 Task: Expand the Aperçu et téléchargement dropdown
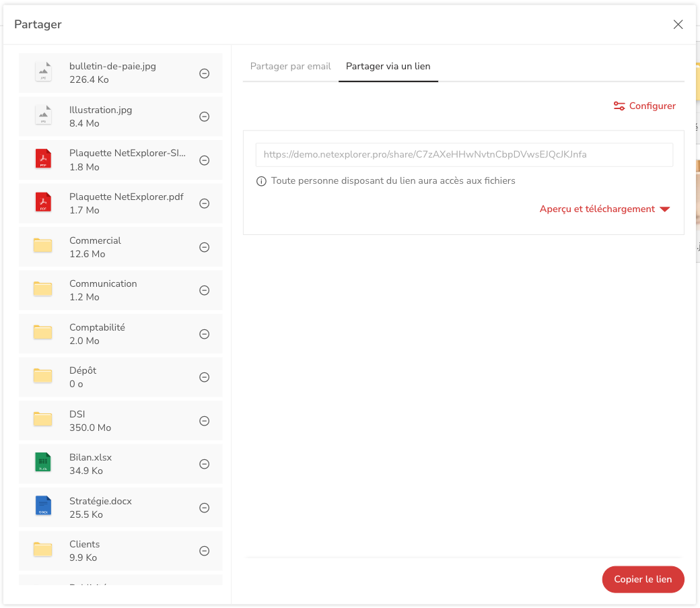click(x=604, y=209)
